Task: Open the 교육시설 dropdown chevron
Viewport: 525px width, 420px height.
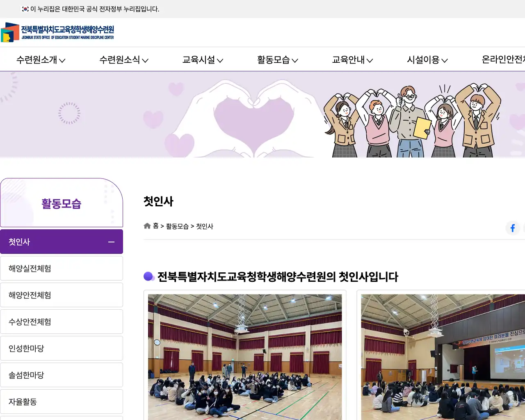Action: click(220, 60)
